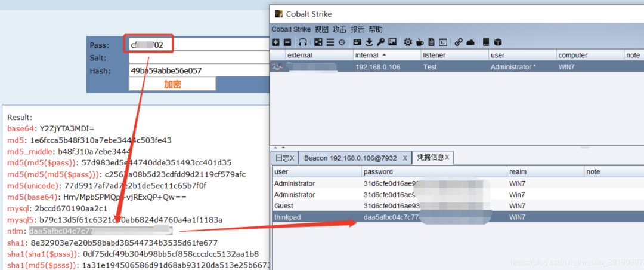Switch to pivot graph view icon
644x270 pixels.
318,42
